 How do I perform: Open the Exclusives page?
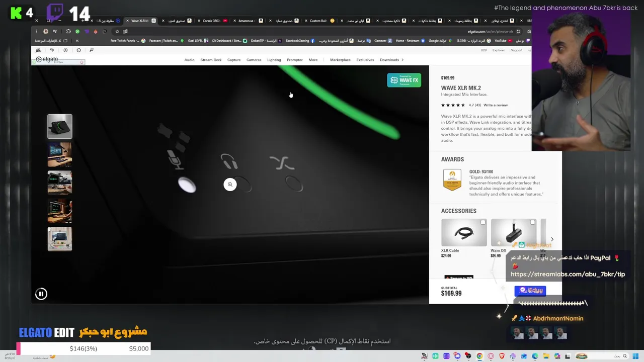(x=365, y=60)
